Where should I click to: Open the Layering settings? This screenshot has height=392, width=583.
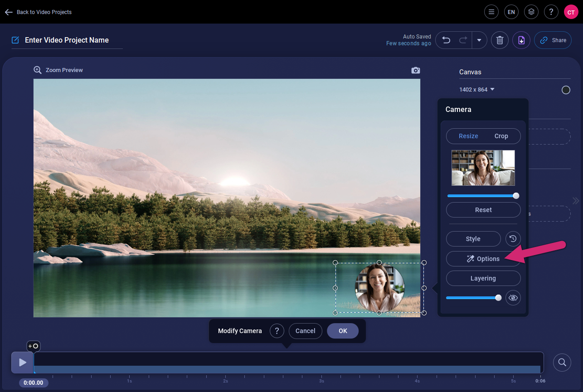tap(483, 278)
